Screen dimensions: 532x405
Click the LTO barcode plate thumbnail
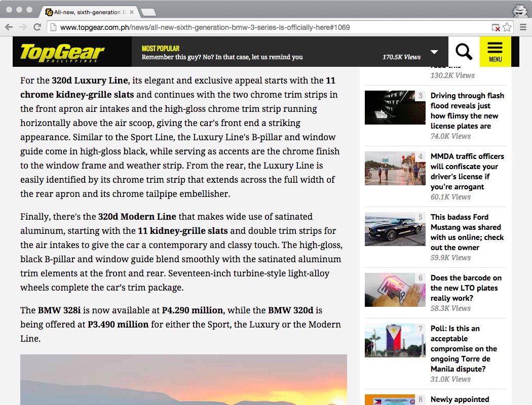coord(395,290)
